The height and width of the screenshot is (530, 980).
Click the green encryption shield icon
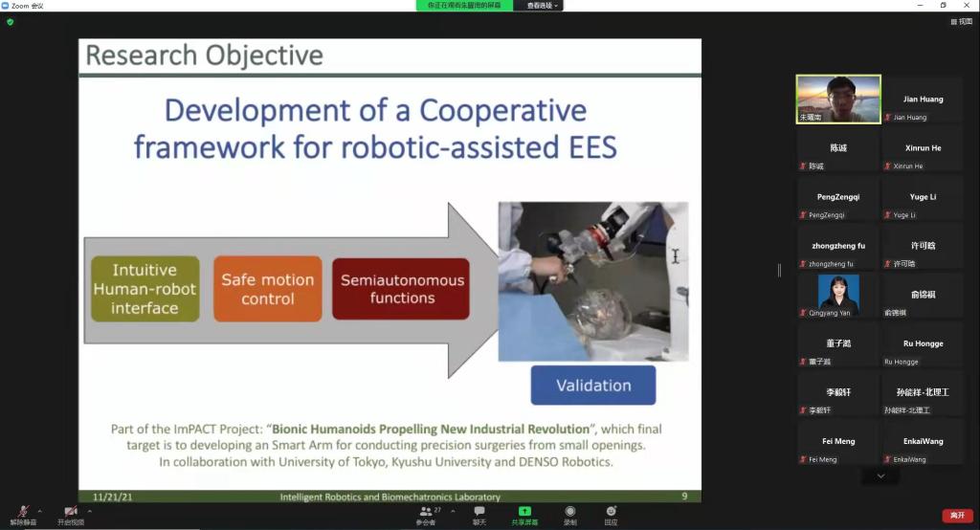click(11, 21)
